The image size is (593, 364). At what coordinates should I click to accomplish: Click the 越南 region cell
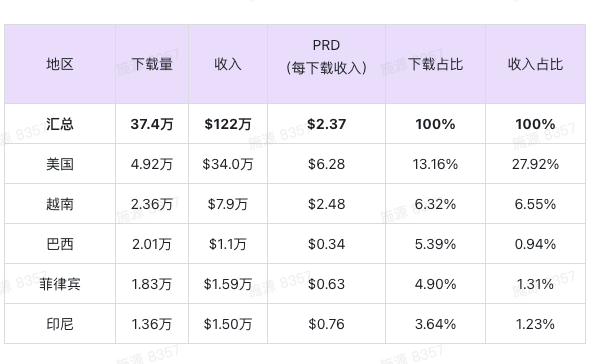click(60, 204)
